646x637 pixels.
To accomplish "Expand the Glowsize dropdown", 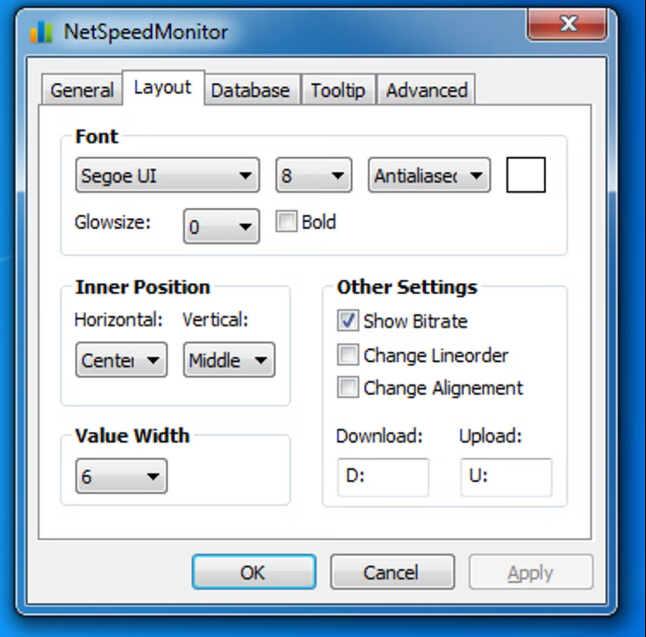I will pyautogui.click(x=221, y=227).
